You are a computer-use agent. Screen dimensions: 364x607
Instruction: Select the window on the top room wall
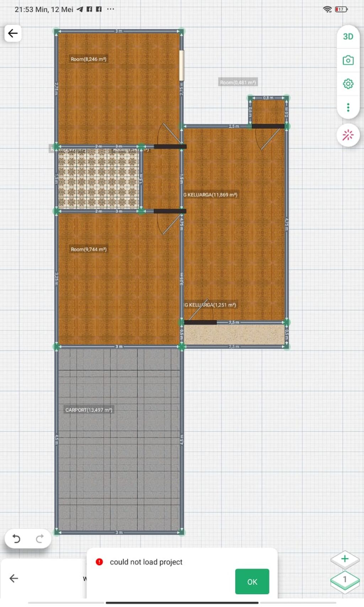(181, 65)
